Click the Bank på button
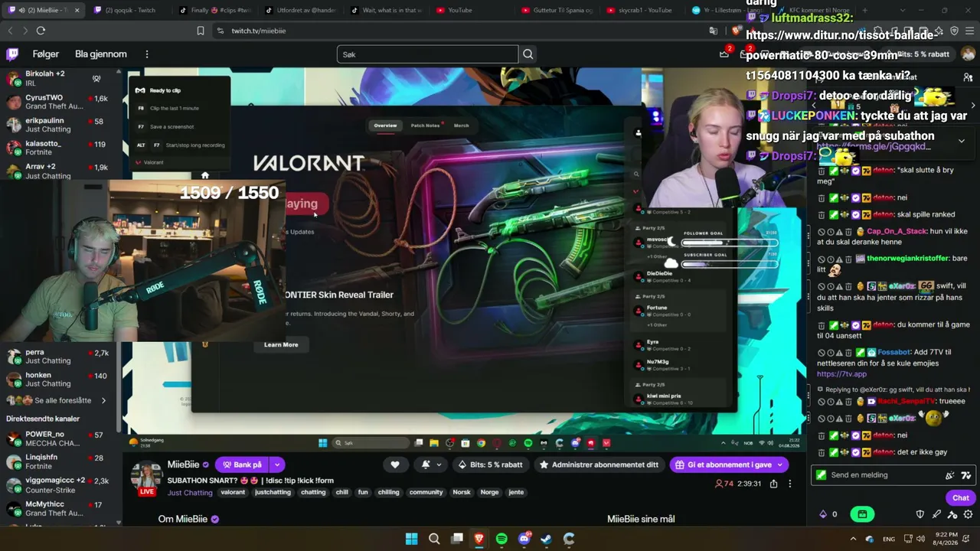 coord(242,465)
